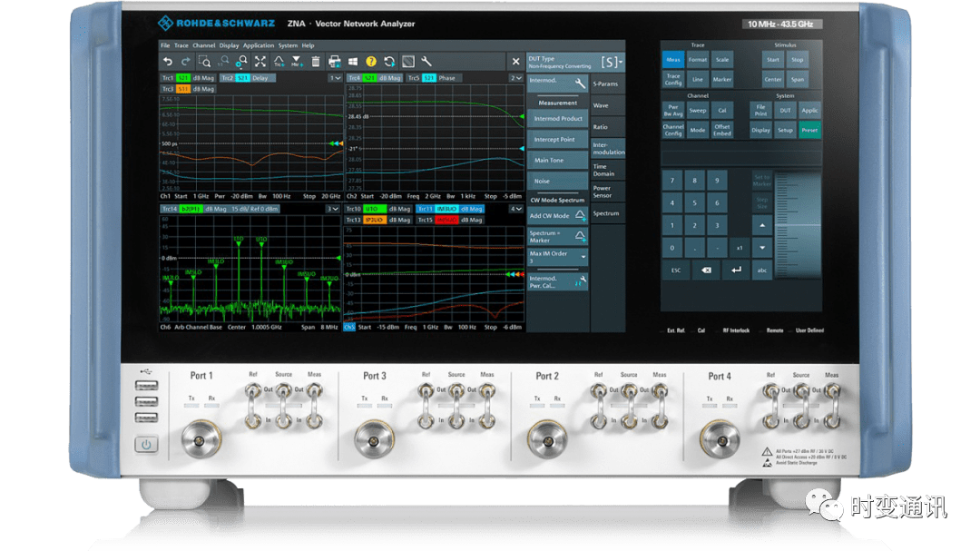This screenshot has height=551, width=980.
Task: Click the add trace (Trc+) icon
Action: 279,62
